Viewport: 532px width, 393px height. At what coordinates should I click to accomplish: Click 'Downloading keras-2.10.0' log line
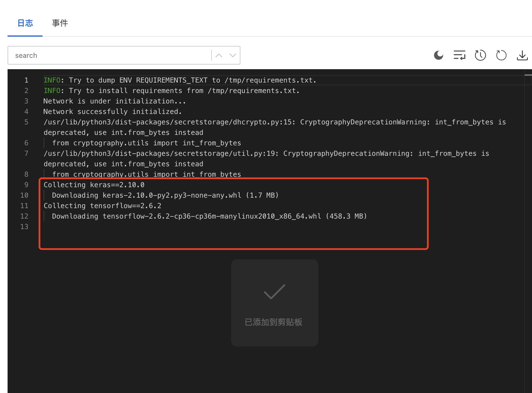(165, 195)
